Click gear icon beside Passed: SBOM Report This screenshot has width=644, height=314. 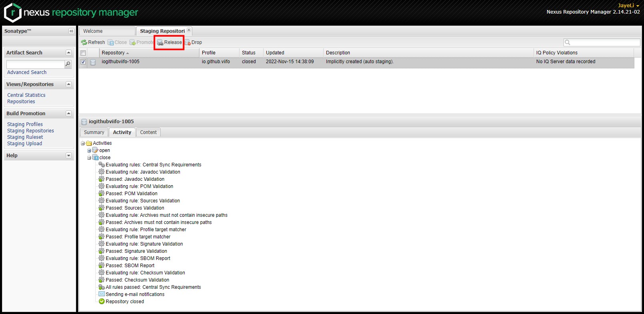(x=102, y=266)
